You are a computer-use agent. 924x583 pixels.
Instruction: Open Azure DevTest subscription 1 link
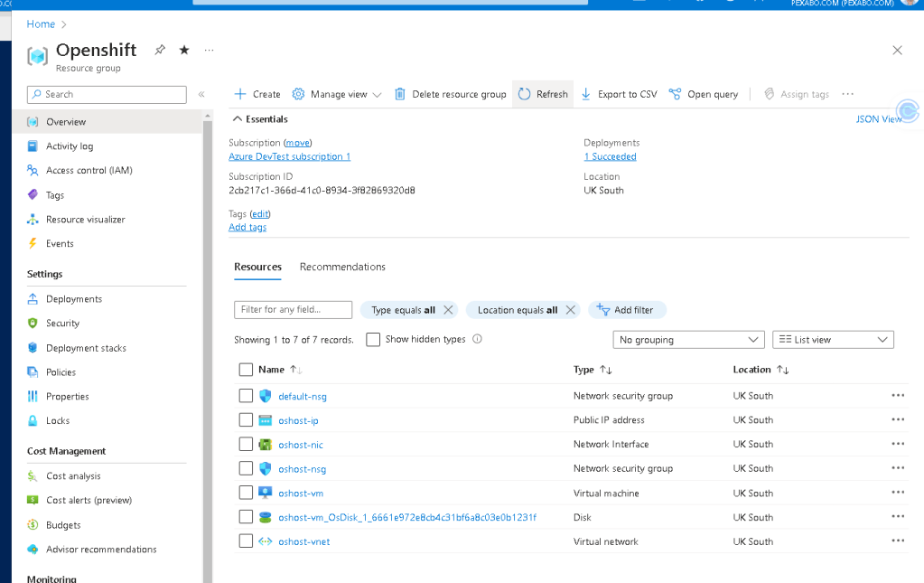tap(289, 156)
